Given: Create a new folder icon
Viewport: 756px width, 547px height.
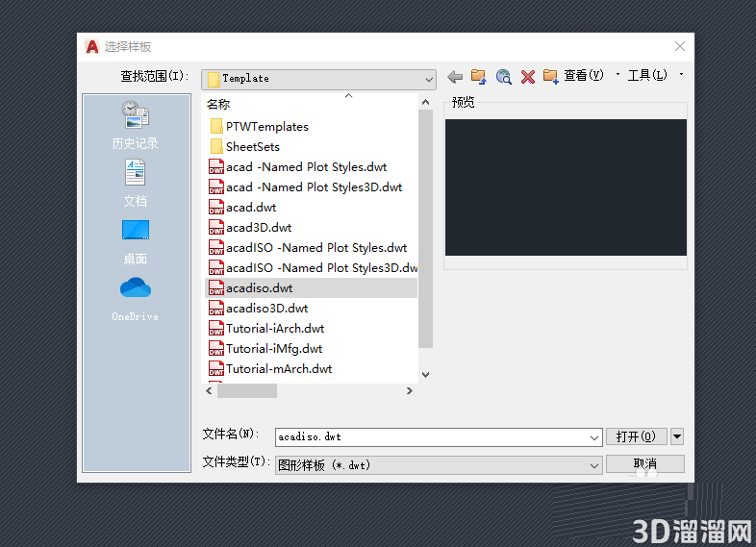Looking at the screenshot, I should coord(550,77).
